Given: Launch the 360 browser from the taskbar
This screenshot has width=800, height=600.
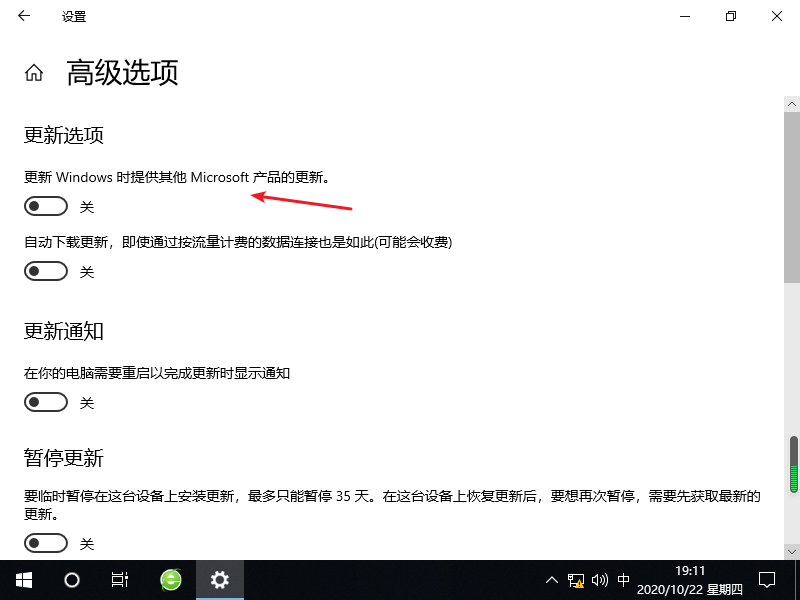Looking at the screenshot, I should 168,580.
